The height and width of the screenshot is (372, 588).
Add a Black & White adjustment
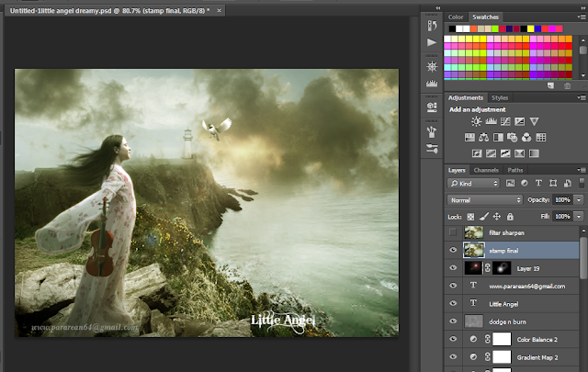click(498, 137)
